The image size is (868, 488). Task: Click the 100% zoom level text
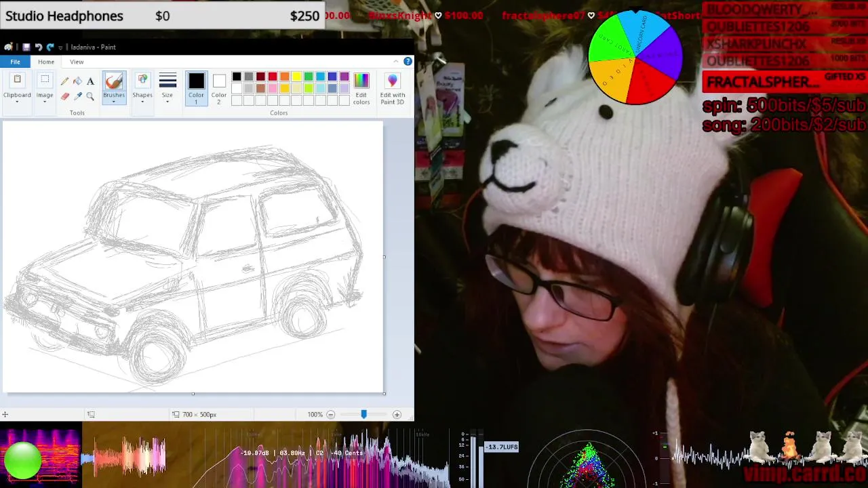[x=315, y=414]
